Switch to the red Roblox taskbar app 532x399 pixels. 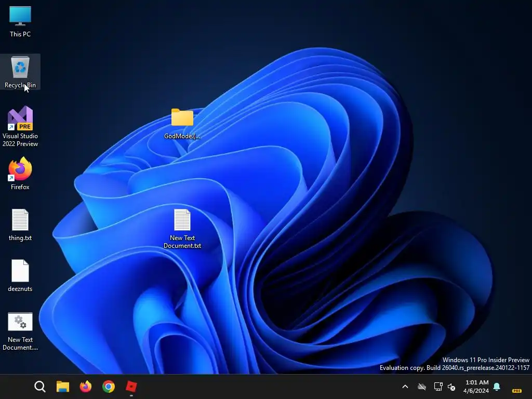[131, 387]
